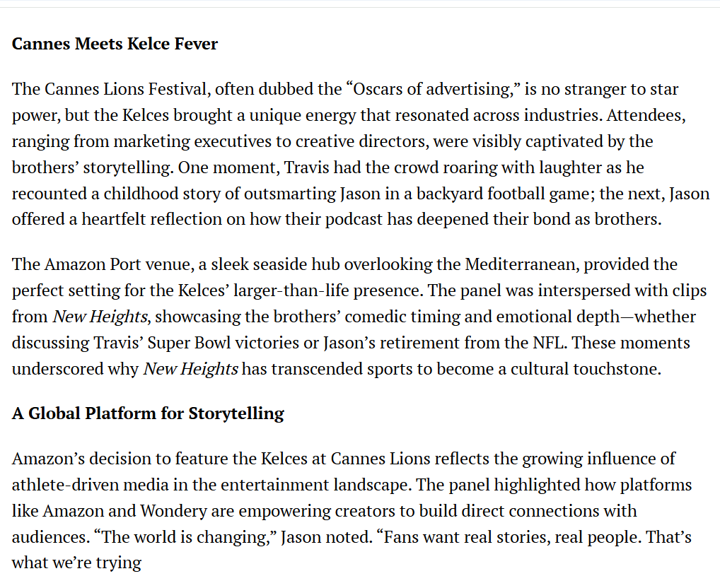The height and width of the screenshot is (588, 720).
Task: Click the final line "what we're trying"
Action: tap(76, 563)
